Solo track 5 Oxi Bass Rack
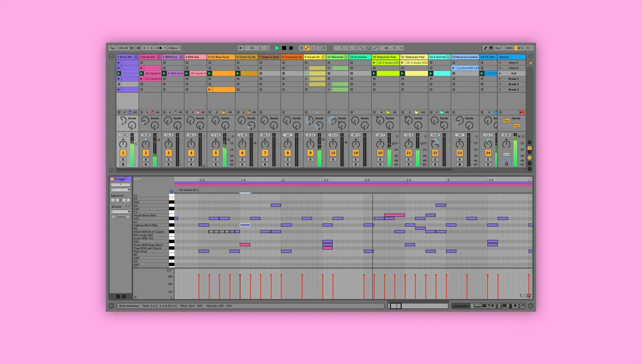642x364 pixels. click(x=216, y=159)
